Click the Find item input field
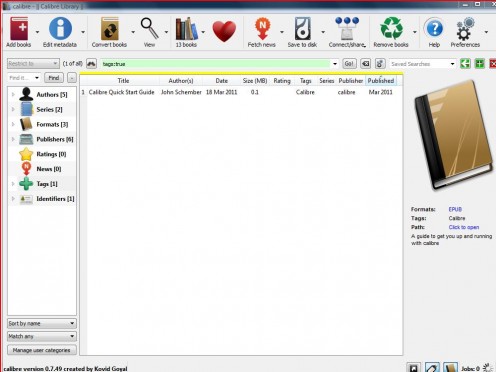This screenshot has width=496, height=372. 20,78
